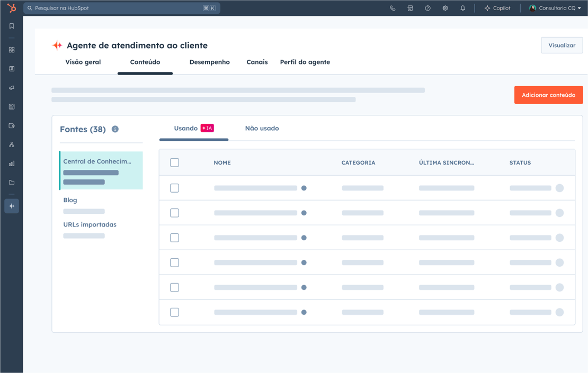Select the Blog source in Fontes list

70,200
